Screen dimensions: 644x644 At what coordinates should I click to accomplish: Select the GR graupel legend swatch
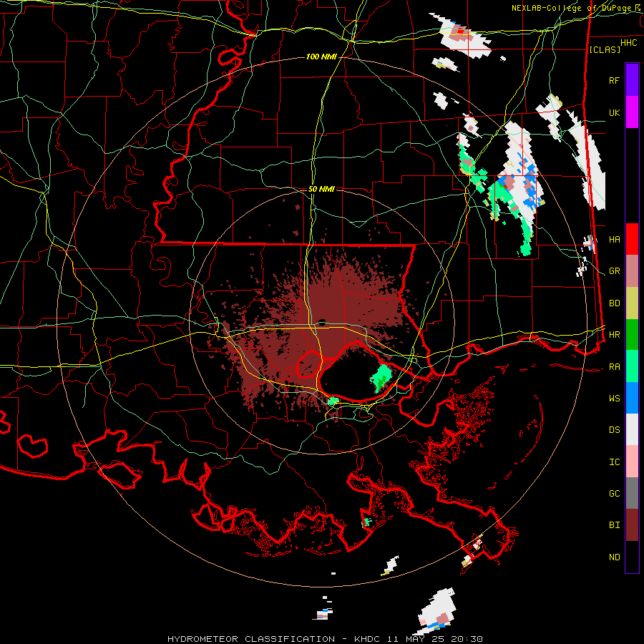[x=632, y=271]
